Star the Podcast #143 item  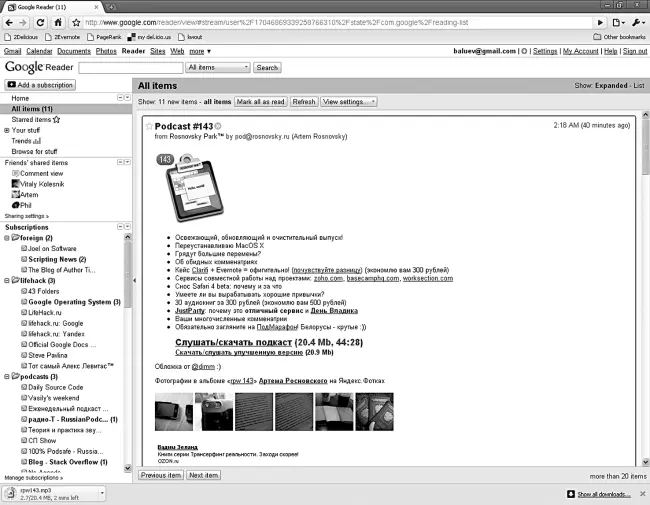click(x=149, y=126)
